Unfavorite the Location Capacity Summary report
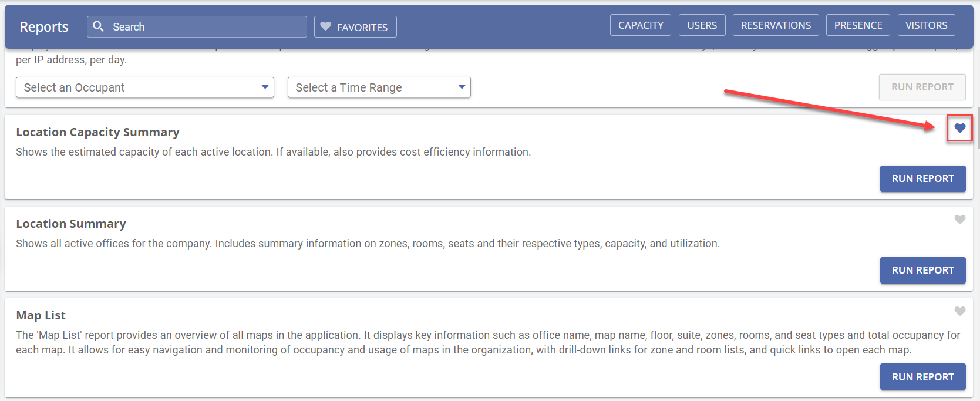980x401 pixels. click(960, 128)
